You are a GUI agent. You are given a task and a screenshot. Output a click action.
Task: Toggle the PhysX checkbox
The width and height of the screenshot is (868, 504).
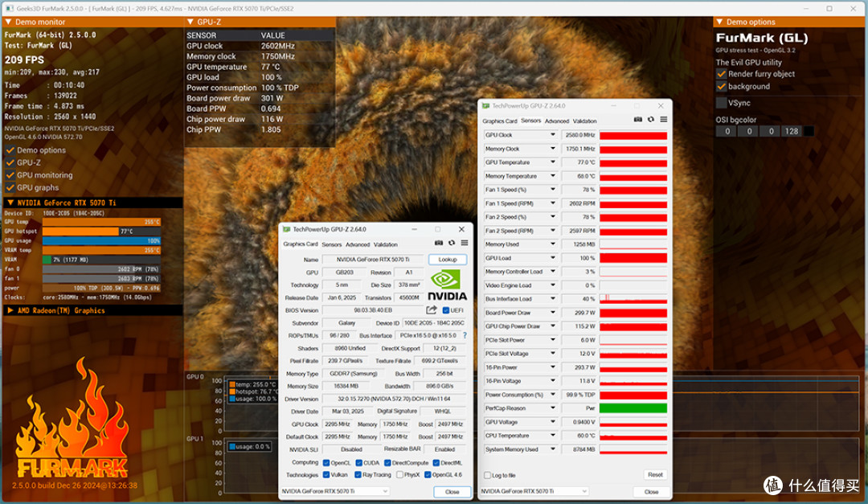click(399, 474)
